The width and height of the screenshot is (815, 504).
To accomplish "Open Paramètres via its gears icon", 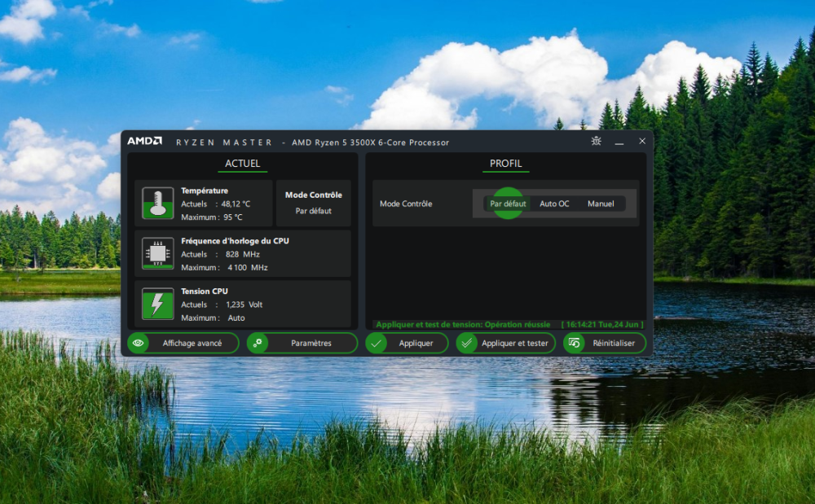I will coord(258,344).
